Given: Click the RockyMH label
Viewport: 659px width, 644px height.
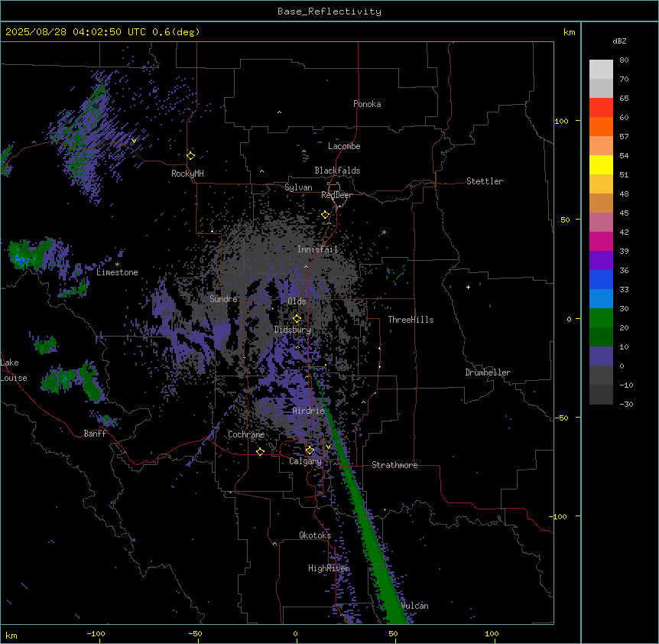Looking at the screenshot, I should (187, 174).
